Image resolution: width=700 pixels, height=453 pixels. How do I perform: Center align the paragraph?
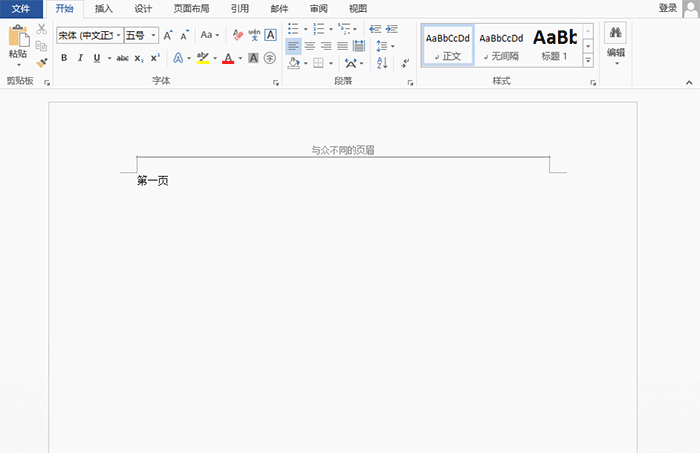coord(310,46)
